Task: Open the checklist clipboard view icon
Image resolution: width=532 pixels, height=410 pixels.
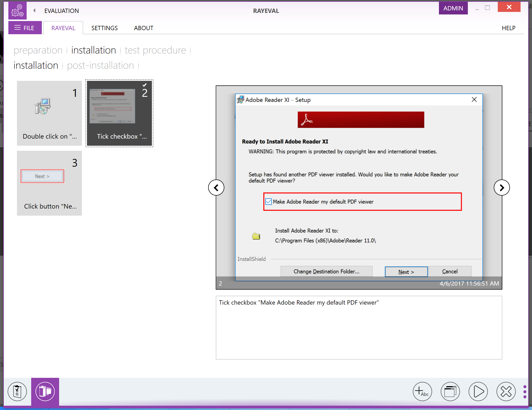Action: (17, 392)
